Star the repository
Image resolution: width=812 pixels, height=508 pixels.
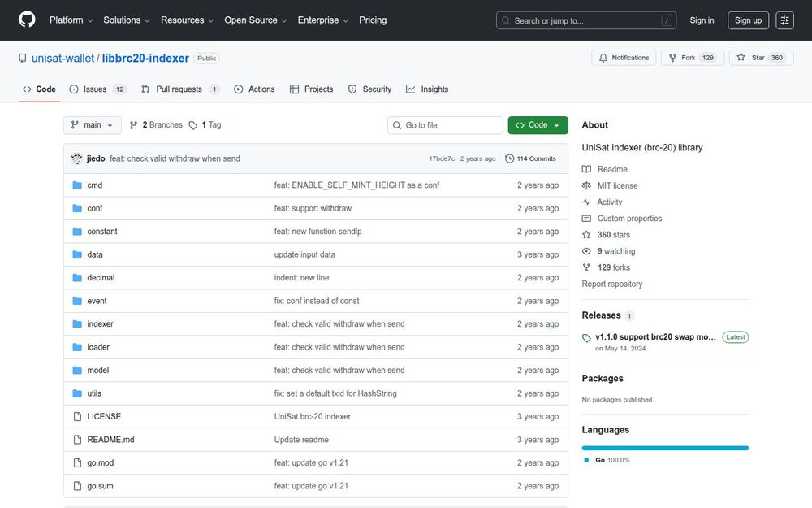762,58
